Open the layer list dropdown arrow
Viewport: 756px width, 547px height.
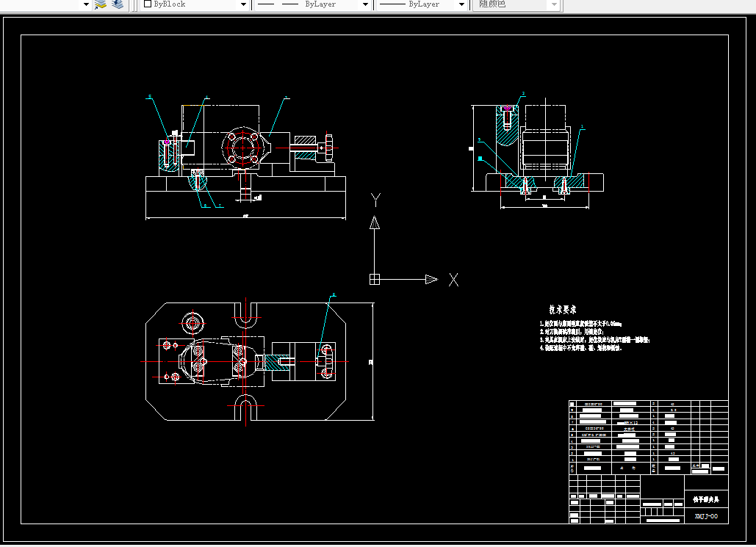coord(86,4)
